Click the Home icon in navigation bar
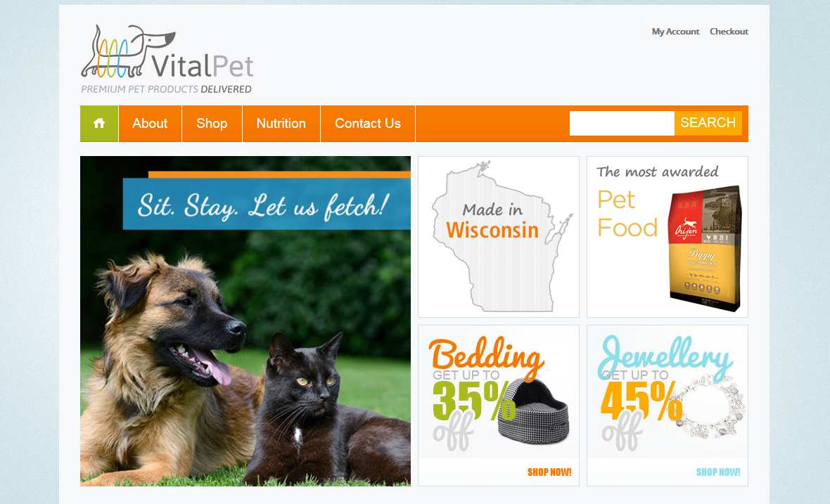The width and height of the screenshot is (830, 504). [x=99, y=124]
